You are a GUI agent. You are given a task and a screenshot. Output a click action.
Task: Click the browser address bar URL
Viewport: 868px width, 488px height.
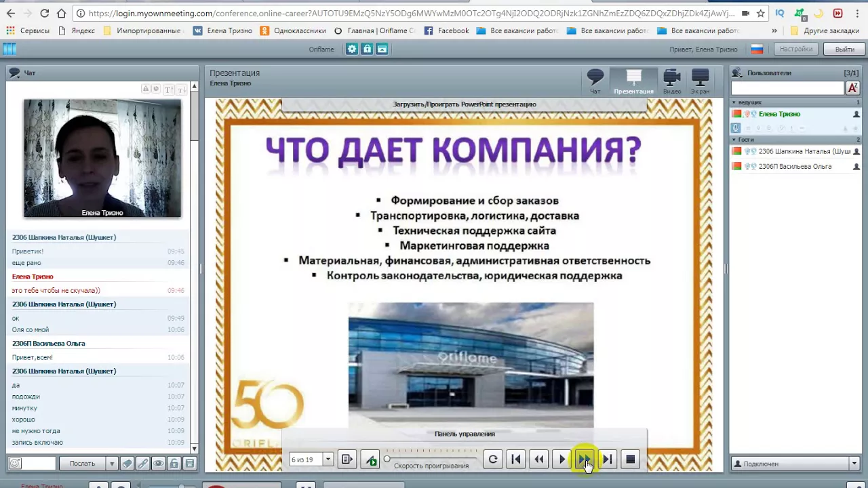pyautogui.click(x=411, y=13)
